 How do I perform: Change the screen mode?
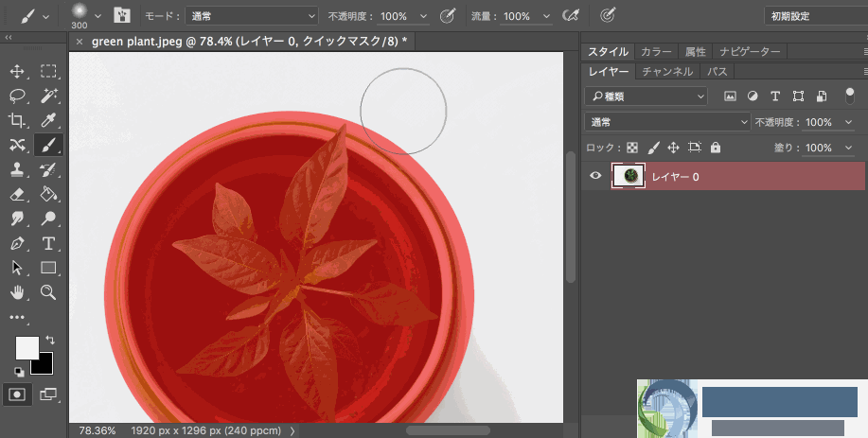point(48,394)
